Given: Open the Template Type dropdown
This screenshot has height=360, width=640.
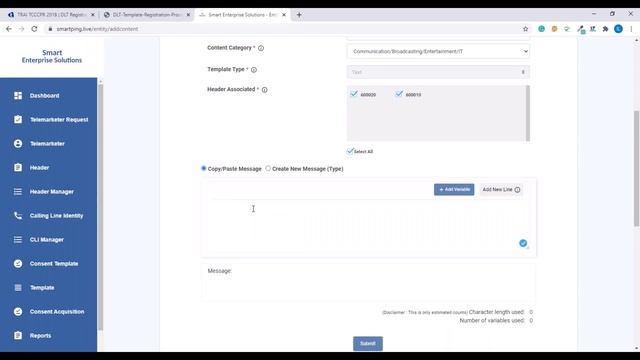Looking at the screenshot, I should tap(438, 72).
